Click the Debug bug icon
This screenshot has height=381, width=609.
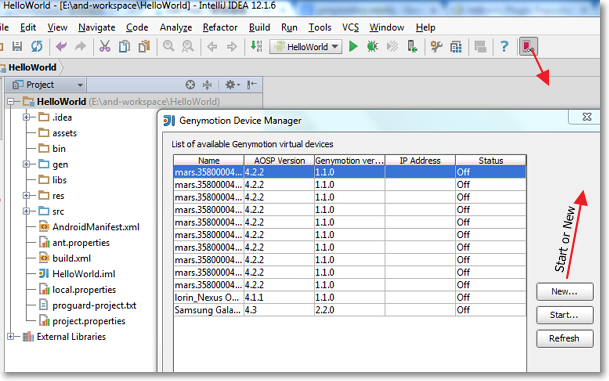pos(372,47)
